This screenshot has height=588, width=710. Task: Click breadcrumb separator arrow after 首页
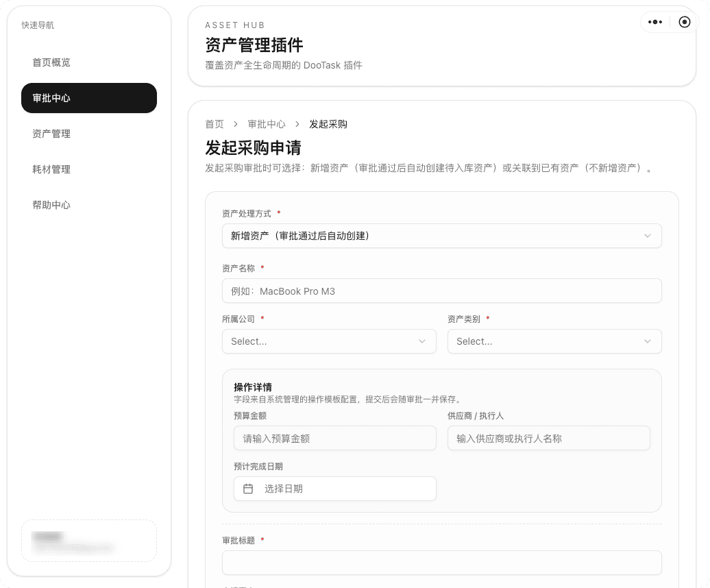235,124
